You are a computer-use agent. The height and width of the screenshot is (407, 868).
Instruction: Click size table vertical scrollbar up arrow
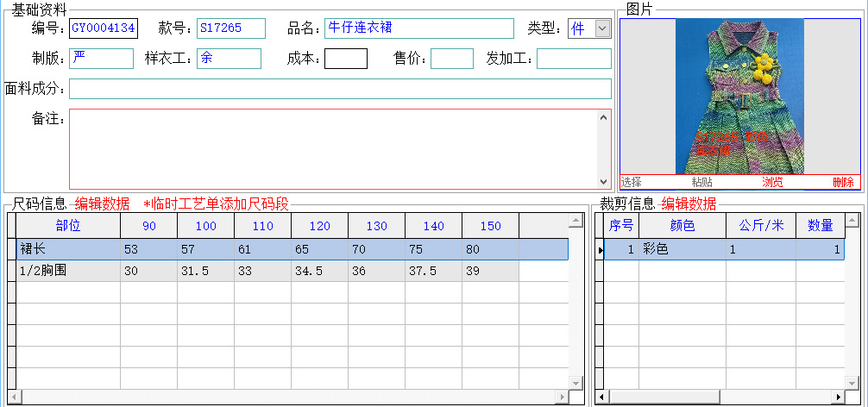(x=576, y=222)
